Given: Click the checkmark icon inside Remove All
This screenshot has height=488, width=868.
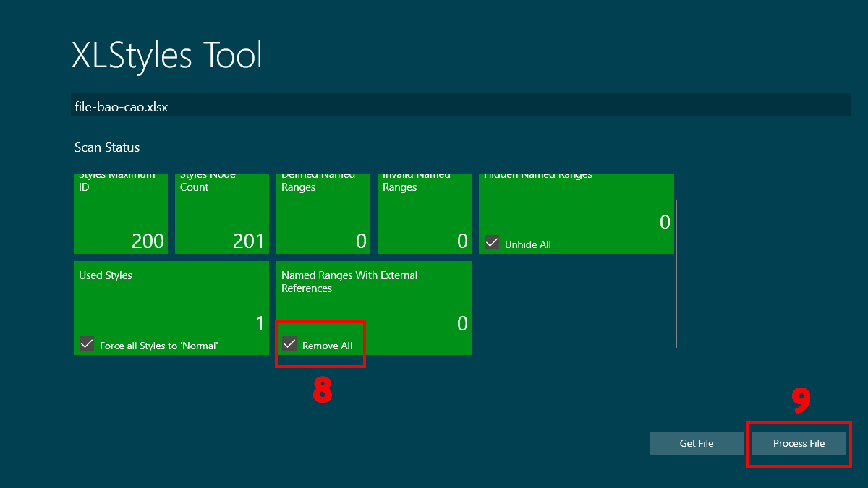Looking at the screenshot, I should [x=289, y=345].
